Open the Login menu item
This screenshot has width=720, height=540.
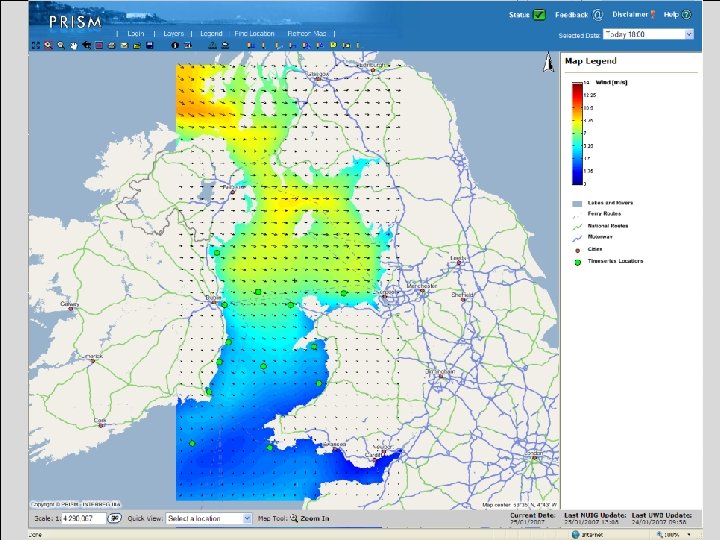(135, 34)
